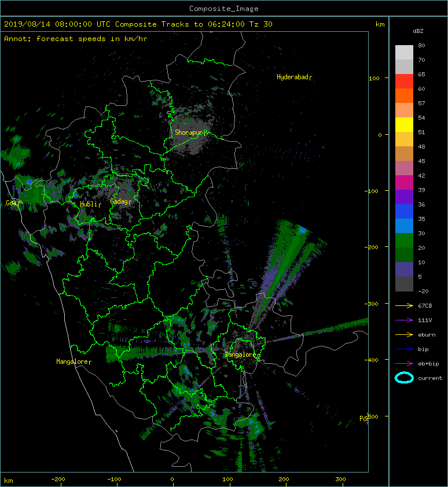The image size is (448, 487).
Task: Pick the dark green 20 dBZ swatch
Action: click(404, 254)
